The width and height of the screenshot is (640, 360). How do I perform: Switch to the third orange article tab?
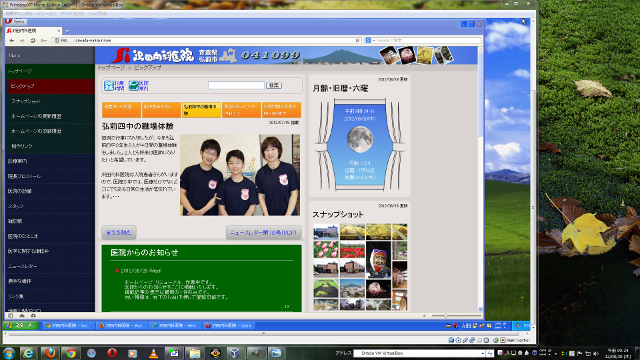pyautogui.click(x=201, y=110)
